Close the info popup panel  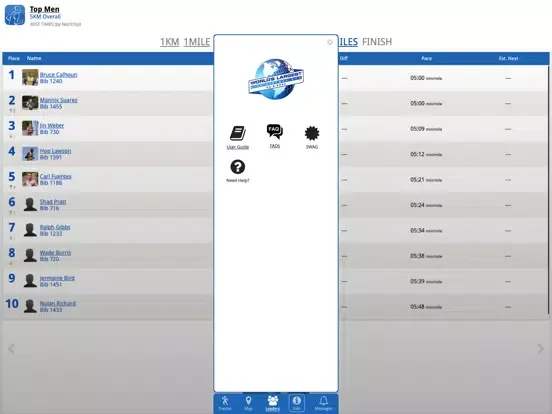click(x=330, y=42)
